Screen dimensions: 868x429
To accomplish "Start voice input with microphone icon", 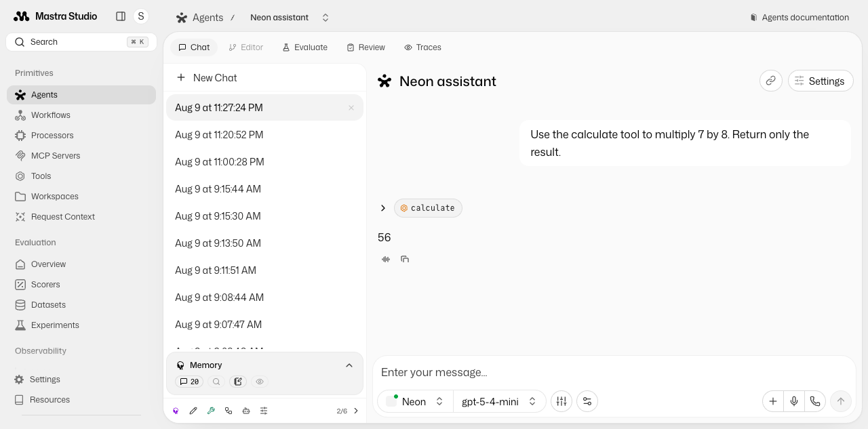I will 794,401.
